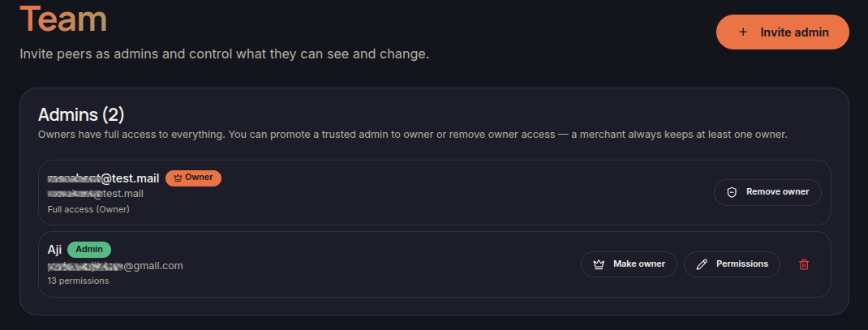Viewport: 868px width, 330px height.
Task: Delete admin Aji with the red trash icon
Action: [x=804, y=264]
